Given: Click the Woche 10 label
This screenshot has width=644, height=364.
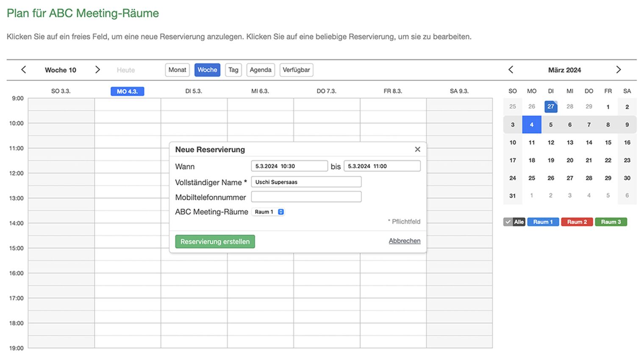Looking at the screenshot, I should [61, 70].
